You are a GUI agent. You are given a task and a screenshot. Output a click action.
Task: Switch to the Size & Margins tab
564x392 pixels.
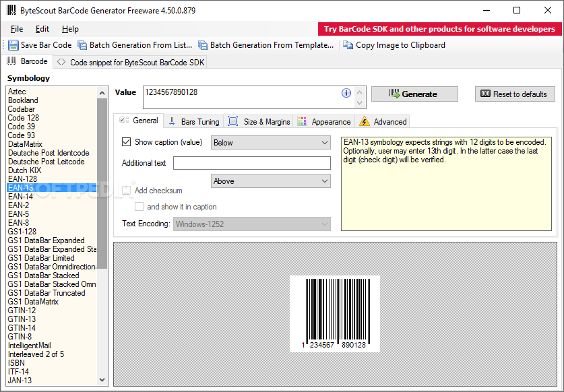(259, 121)
